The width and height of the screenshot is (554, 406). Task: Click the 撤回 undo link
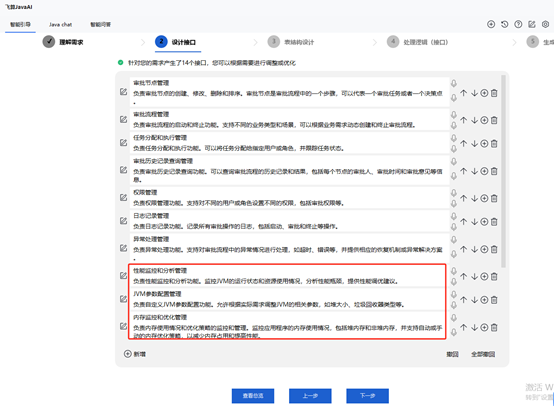click(452, 354)
